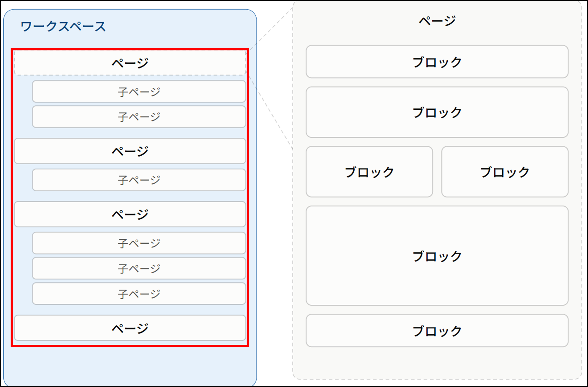Select the third ページ box in the workspace
Screen dimensions: 588x387
130,214
